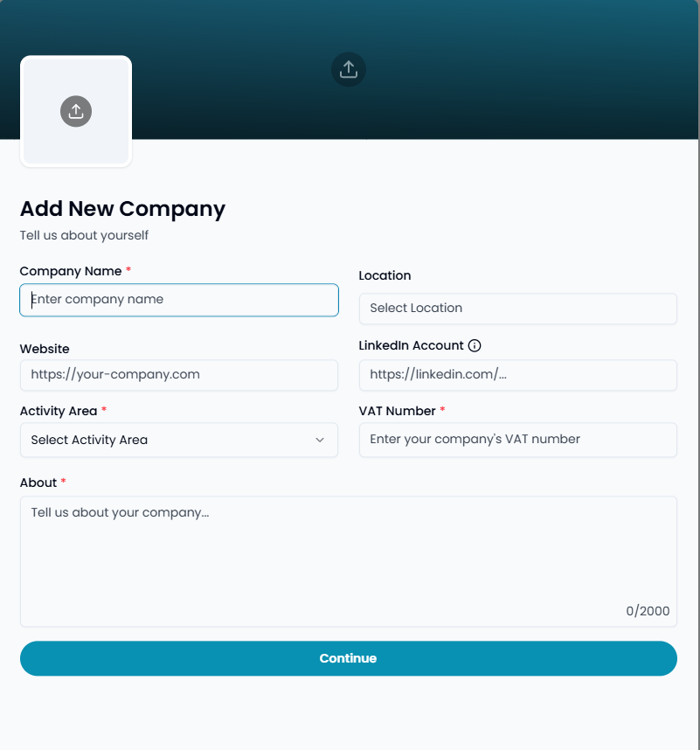Click the LinkedIn Account info icon
The height and width of the screenshot is (750, 700).
[x=474, y=345]
